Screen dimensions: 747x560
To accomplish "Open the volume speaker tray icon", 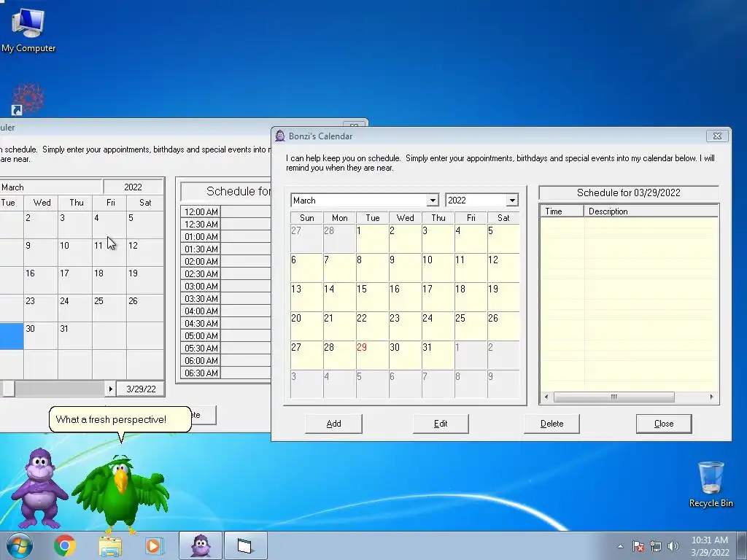I will pyautogui.click(x=673, y=546).
